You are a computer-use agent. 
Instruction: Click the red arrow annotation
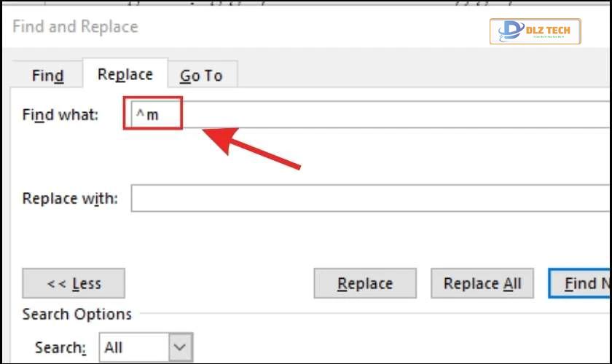[x=251, y=149]
